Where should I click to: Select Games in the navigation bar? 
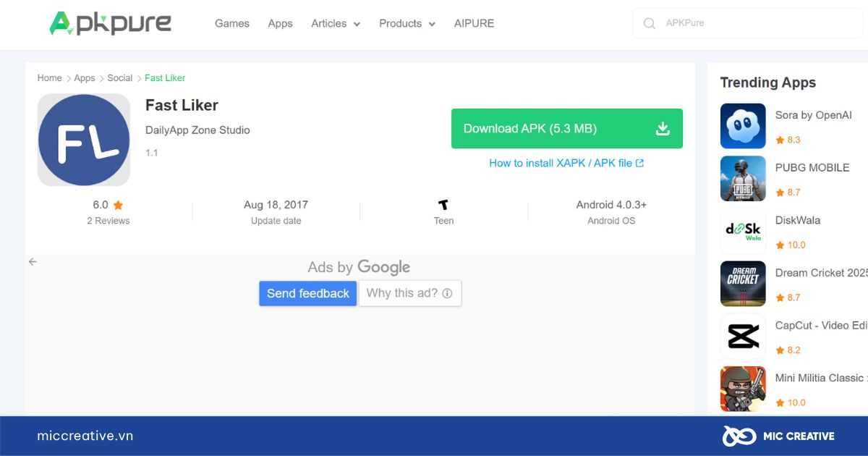coord(231,23)
